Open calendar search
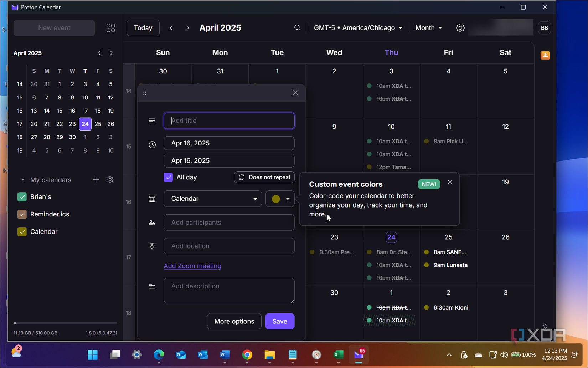 pyautogui.click(x=297, y=28)
